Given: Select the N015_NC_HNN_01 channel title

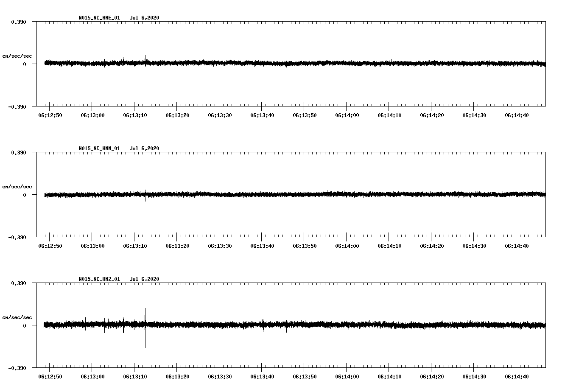Looking at the screenshot, I should (x=99, y=148).
